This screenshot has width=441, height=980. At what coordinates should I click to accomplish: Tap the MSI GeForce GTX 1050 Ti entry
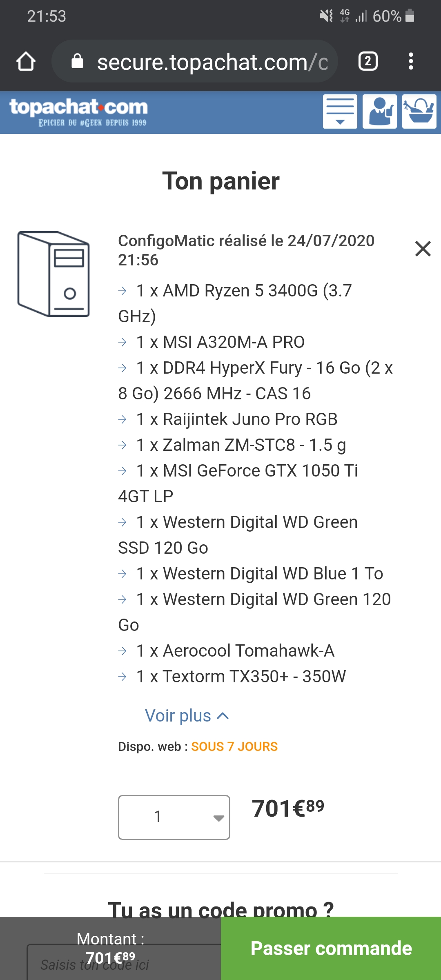[247, 471]
